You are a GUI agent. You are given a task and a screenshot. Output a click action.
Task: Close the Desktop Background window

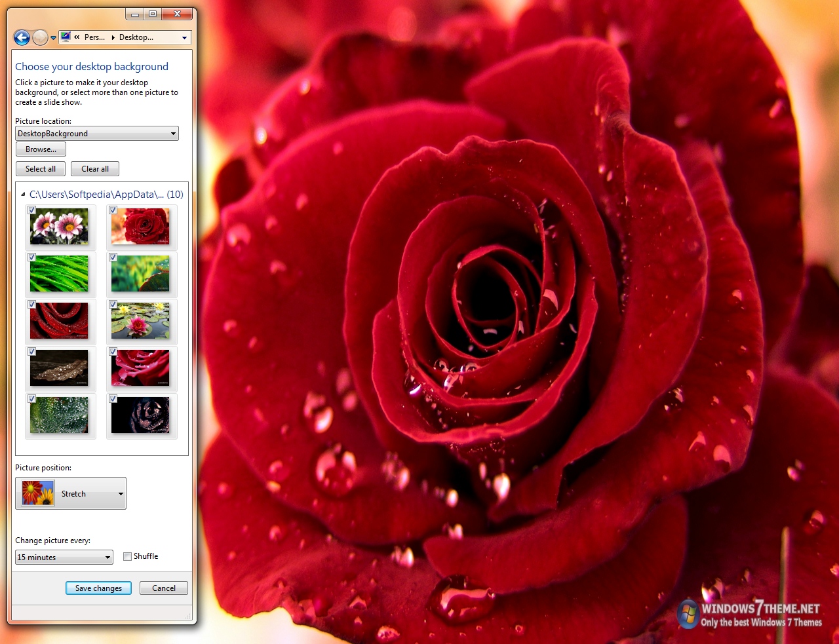177,14
